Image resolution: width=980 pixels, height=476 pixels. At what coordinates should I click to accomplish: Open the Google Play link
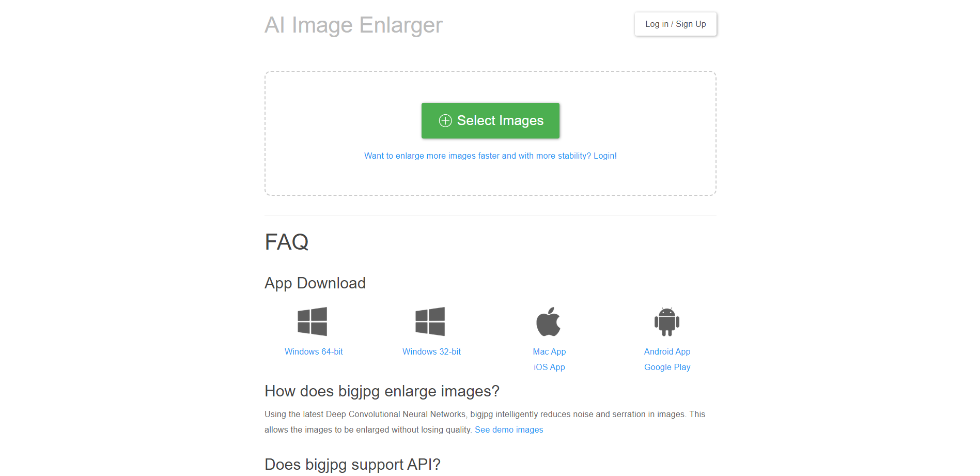[667, 367]
